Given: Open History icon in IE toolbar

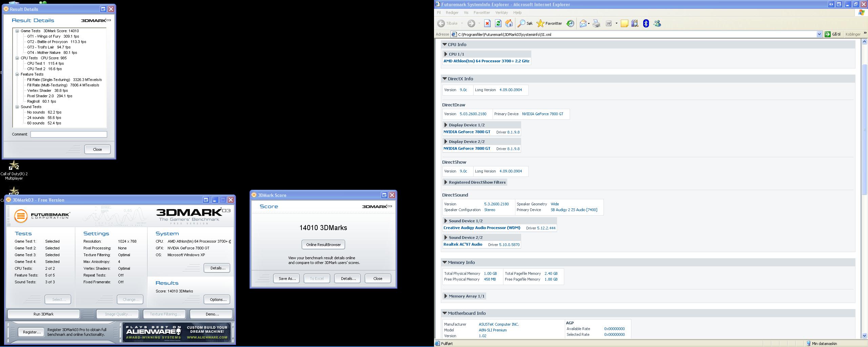Looking at the screenshot, I should click(x=570, y=23).
